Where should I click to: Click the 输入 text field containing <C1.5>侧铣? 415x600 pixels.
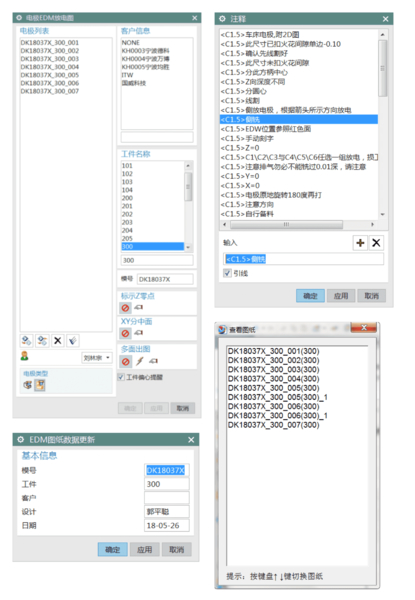tap(303, 259)
